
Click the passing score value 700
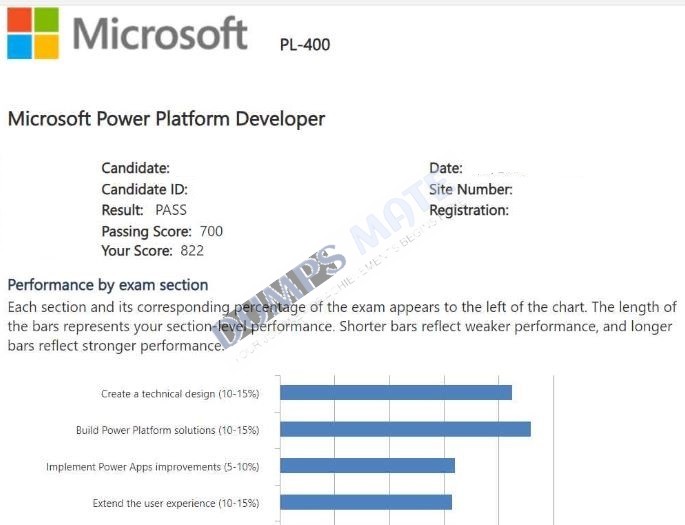click(211, 231)
